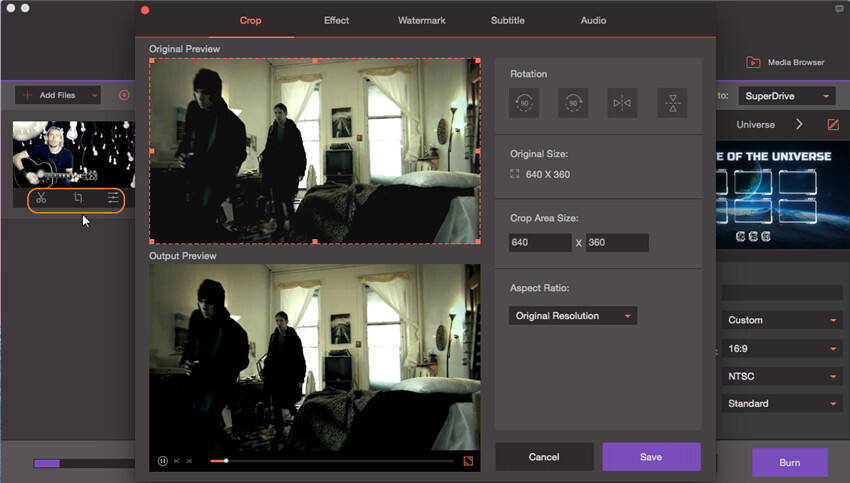Click the Add Files button
Viewport: 850px width, 483px height.
coord(57,95)
